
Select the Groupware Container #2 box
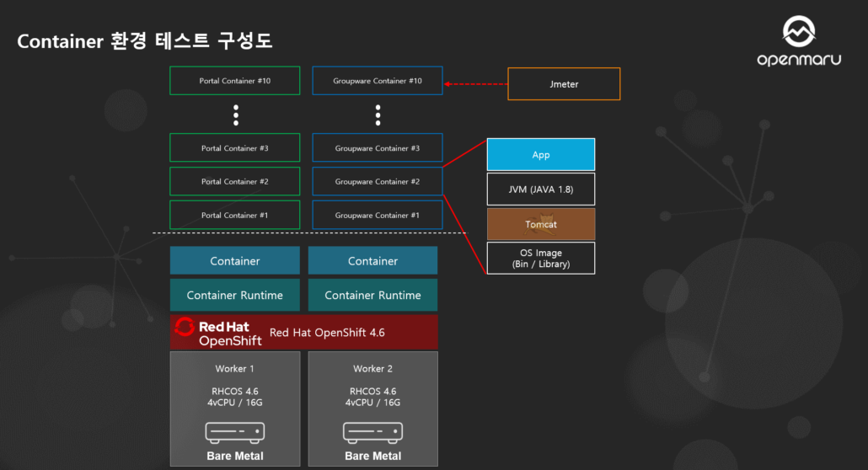pyautogui.click(x=378, y=182)
